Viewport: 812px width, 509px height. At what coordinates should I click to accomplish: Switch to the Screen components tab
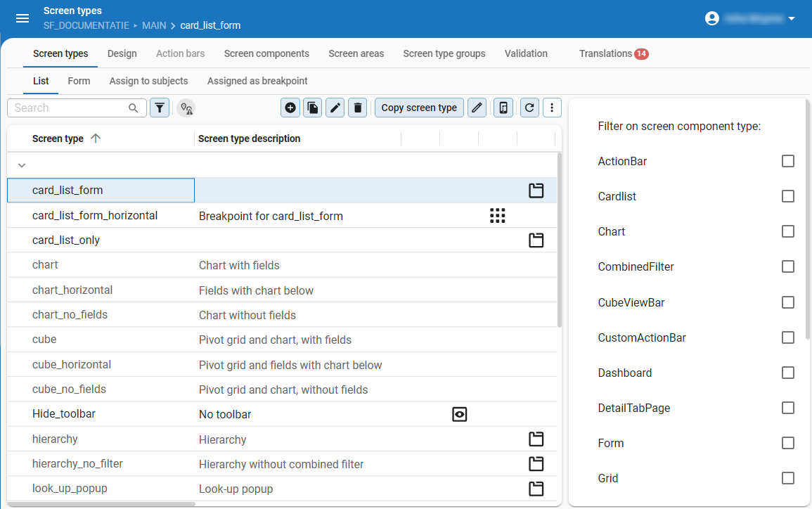pos(266,53)
